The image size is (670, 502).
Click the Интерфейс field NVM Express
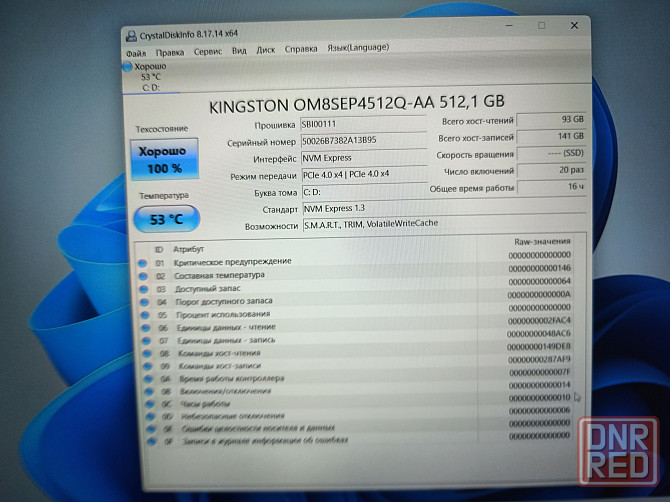(x=364, y=158)
